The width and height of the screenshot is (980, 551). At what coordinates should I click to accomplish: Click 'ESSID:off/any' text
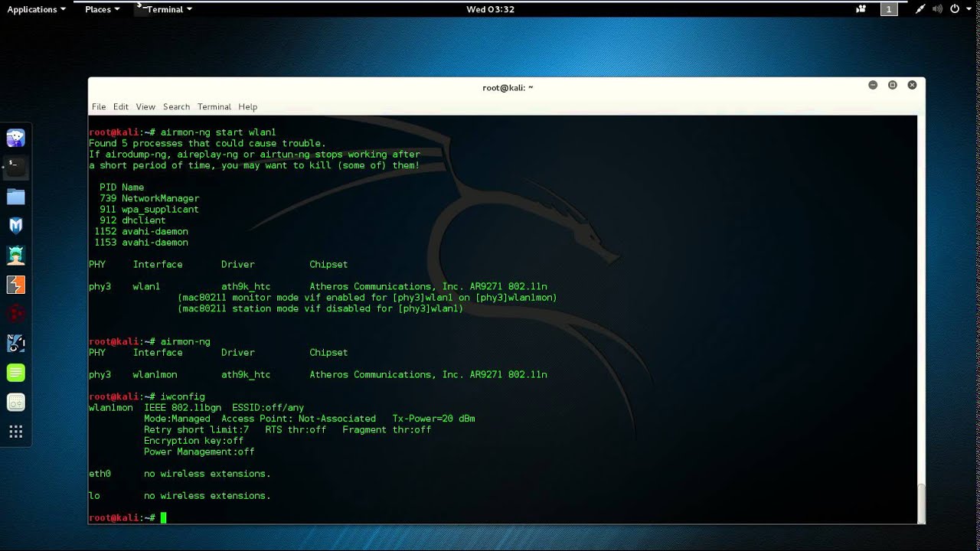point(268,408)
